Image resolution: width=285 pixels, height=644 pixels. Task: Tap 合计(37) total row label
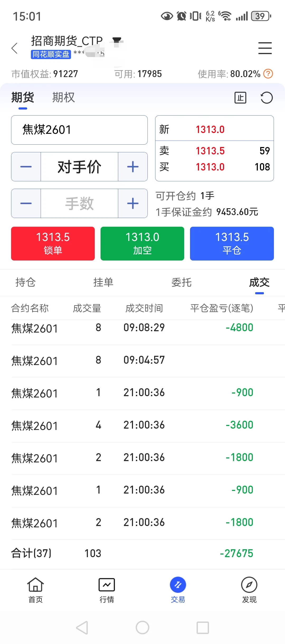(31, 553)
